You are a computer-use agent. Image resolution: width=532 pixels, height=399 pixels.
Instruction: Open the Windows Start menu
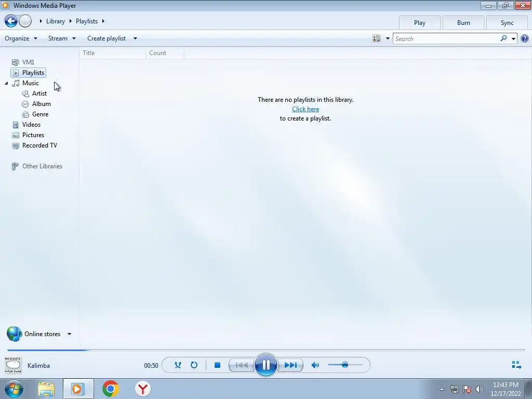14,389
